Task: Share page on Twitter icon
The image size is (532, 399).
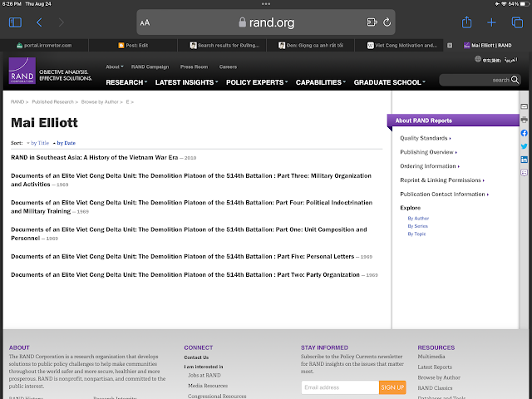Action: click(x=524, y=146)
